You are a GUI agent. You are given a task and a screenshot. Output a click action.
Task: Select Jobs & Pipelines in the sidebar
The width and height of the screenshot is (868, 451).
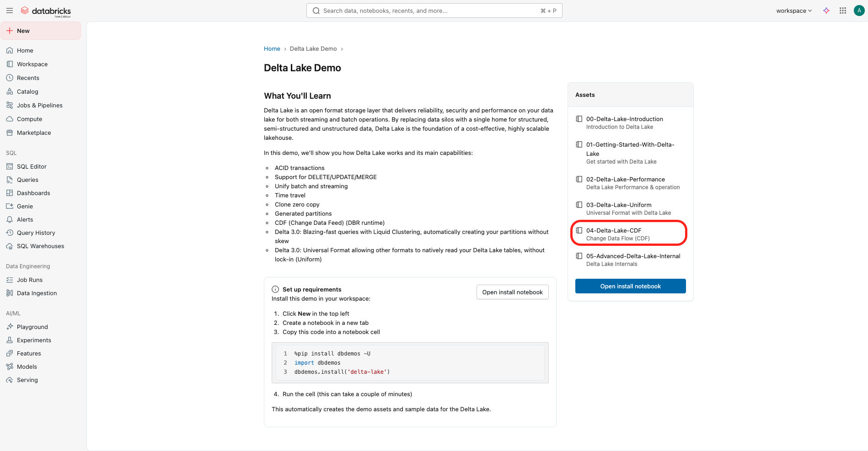(x=40, y=105)
